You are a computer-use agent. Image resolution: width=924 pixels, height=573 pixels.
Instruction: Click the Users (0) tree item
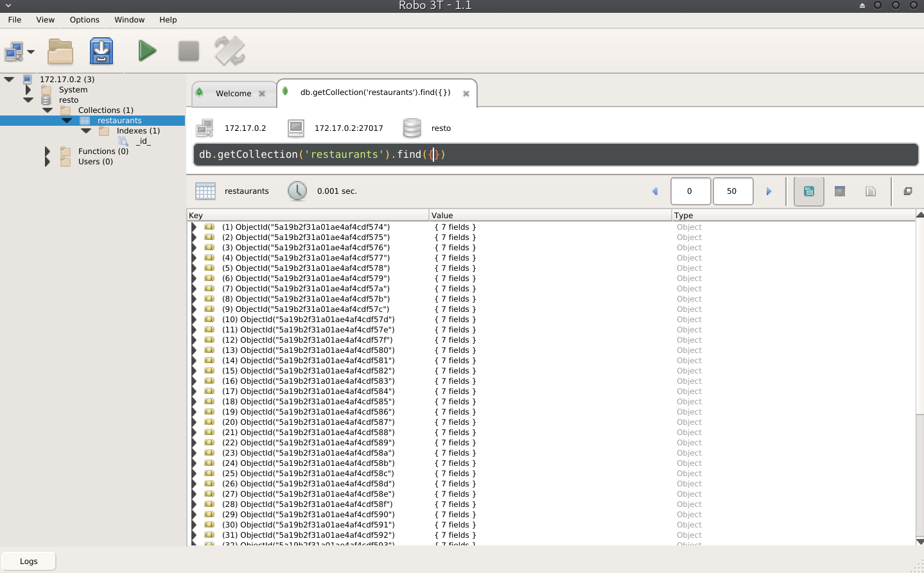click(x=96, y=162)
